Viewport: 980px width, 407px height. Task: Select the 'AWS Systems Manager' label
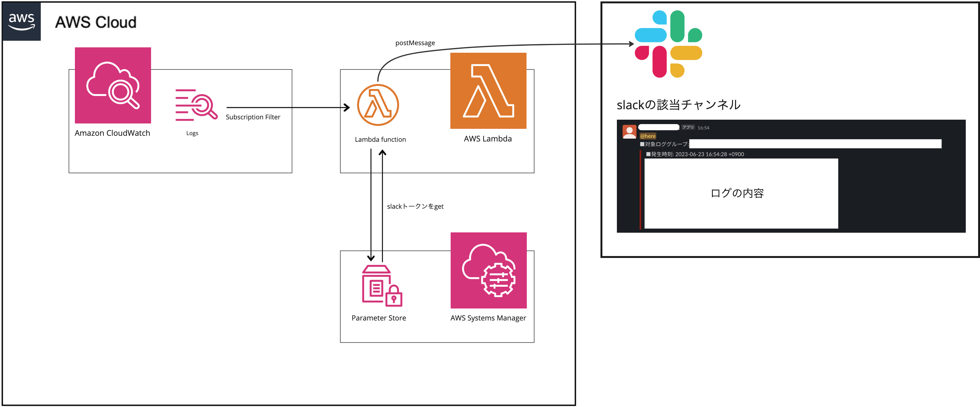pyautogui.click(x=488, y=318)
